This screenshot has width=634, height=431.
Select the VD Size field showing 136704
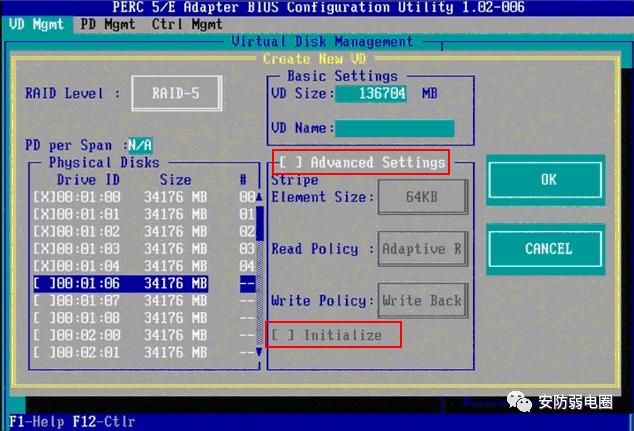pyautogui.click(x=371, y=94)
